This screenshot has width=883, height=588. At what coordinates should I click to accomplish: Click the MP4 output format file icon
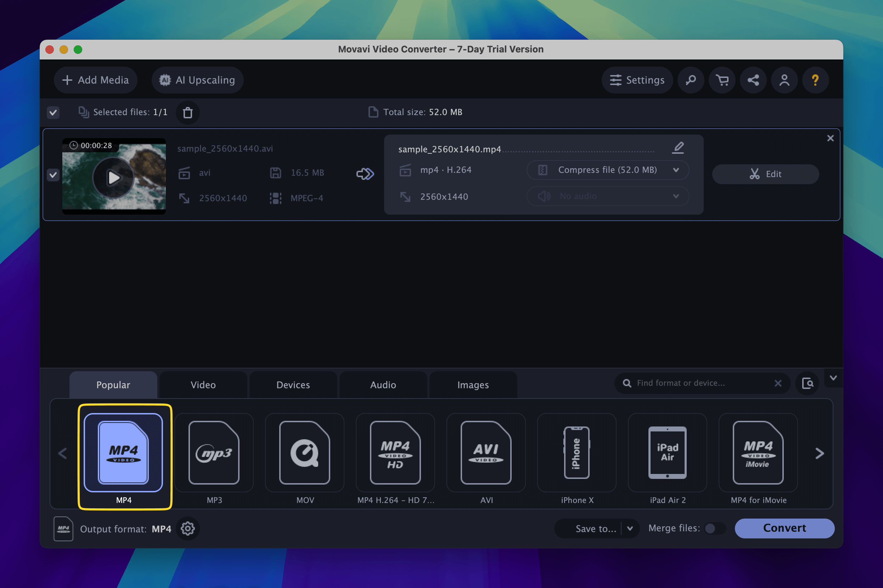point(63,529)
